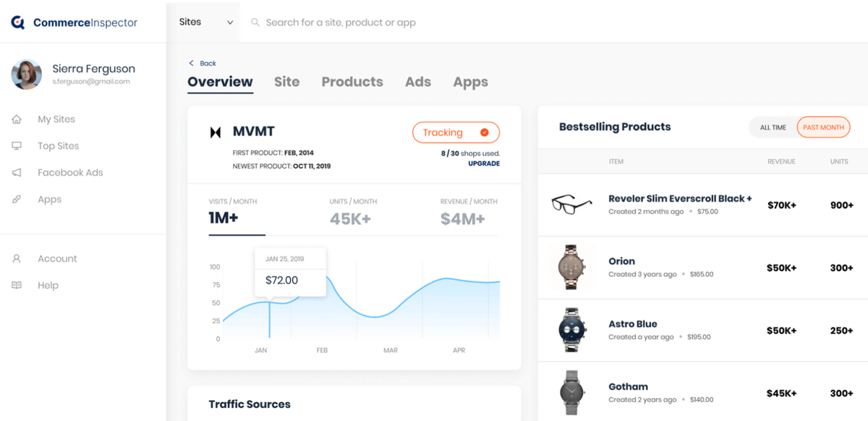The height and width of the screenshot is (421, 868).
Task: Click the "8 / 30 shops used" text
Action: pos(470,153)
